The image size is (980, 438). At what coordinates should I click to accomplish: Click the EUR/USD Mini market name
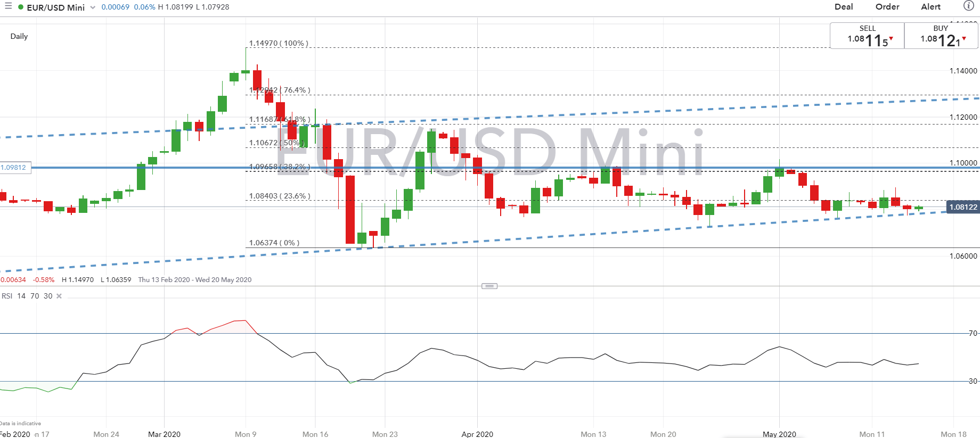(55, 7)
